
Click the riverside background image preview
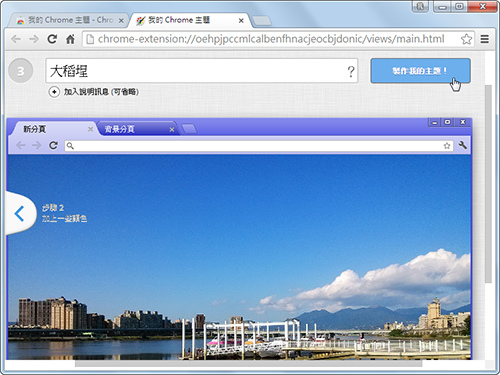tap(239, 257)
